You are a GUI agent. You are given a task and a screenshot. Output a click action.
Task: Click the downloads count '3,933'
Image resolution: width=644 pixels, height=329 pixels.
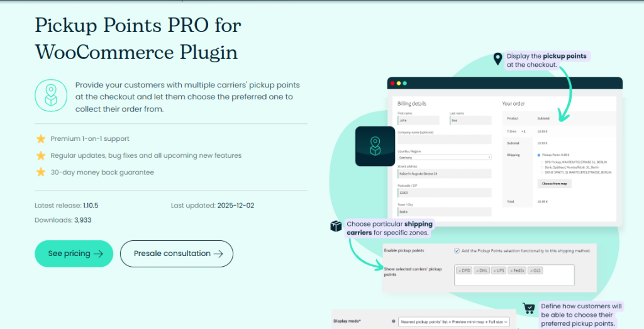tap(82, 220)
